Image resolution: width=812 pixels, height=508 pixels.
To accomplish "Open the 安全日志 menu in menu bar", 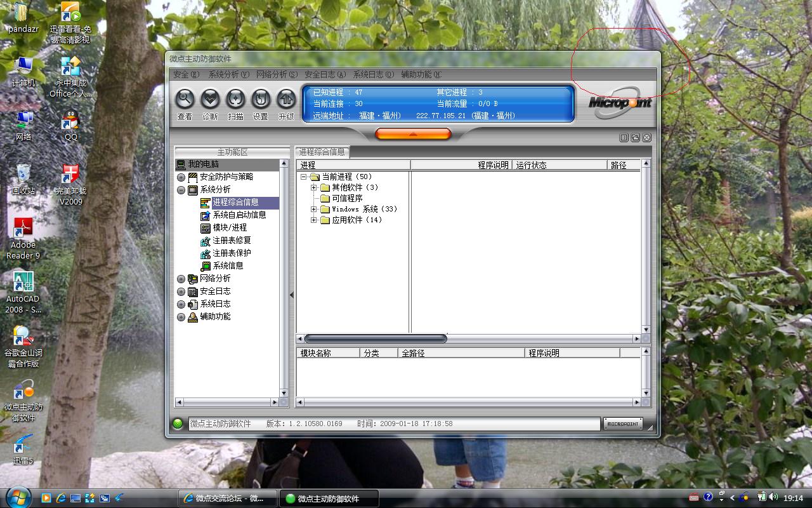I will tap(325, 74).
